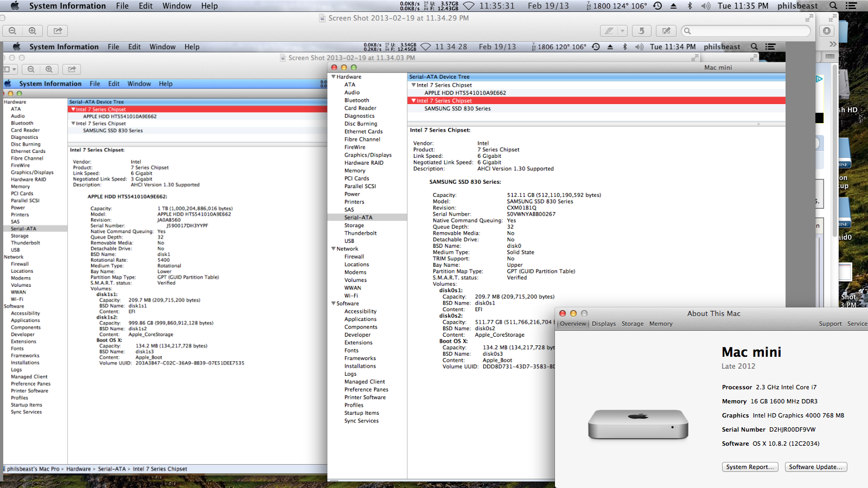Open the annotate tool dropdown arrow in Preview

tap(622, 31)
